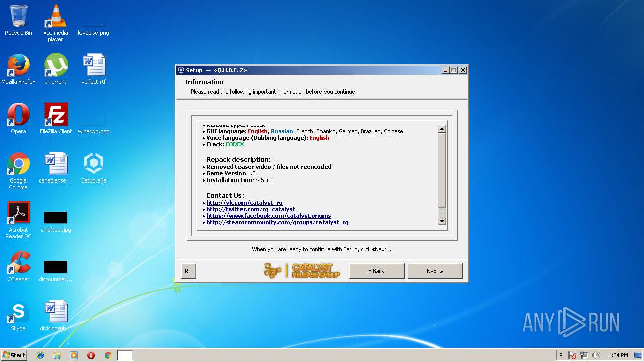644x362 pixels.
Task: Open the vk.com/catalyst_rg link
Action: click(x=245, y=203)
